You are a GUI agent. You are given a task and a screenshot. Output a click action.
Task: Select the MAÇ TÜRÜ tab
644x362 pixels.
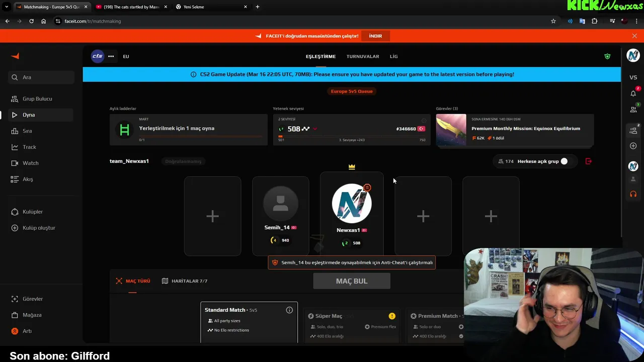click(133, 281)
